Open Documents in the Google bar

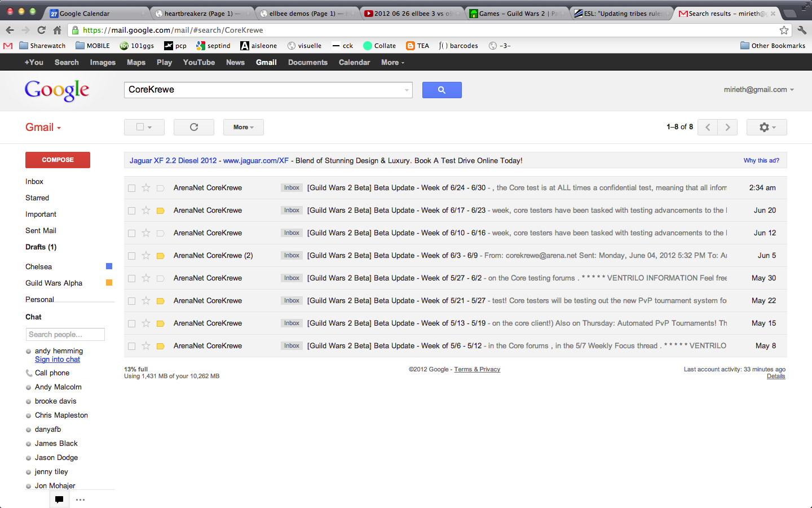(308, 63)
